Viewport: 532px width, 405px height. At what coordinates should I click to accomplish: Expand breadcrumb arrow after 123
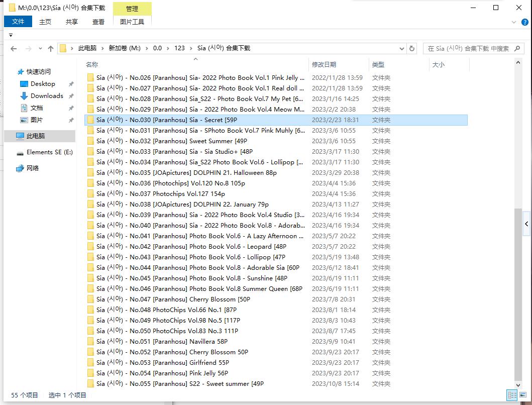[191, 49]
